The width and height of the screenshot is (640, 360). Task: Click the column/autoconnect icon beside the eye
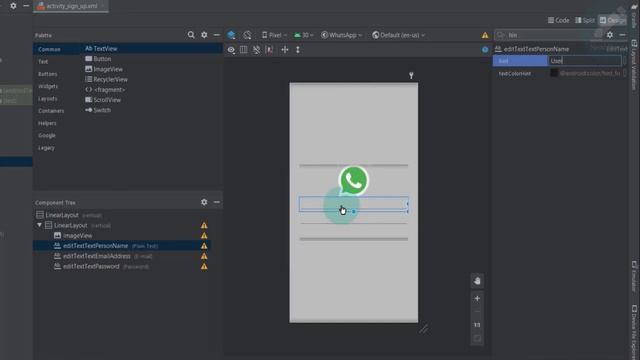click(x=244, y=50)
